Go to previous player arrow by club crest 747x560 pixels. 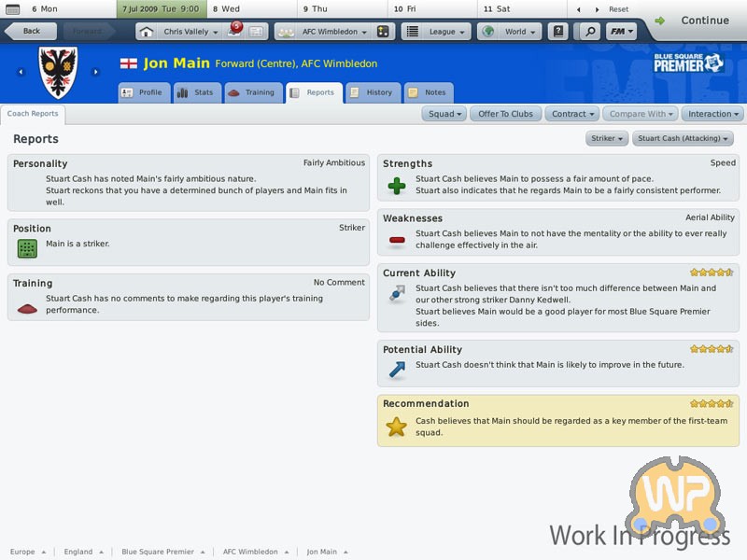[x=21, y=72]
